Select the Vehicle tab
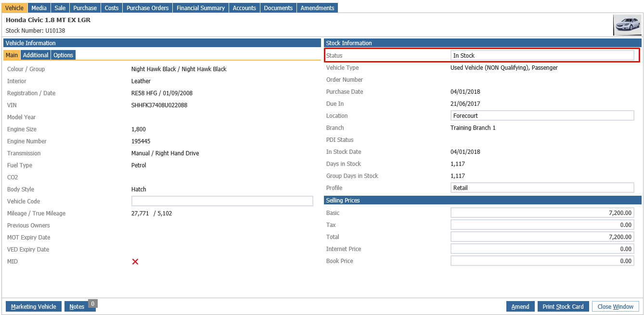Screen dimensions: 644x315 tap(14, 8)
